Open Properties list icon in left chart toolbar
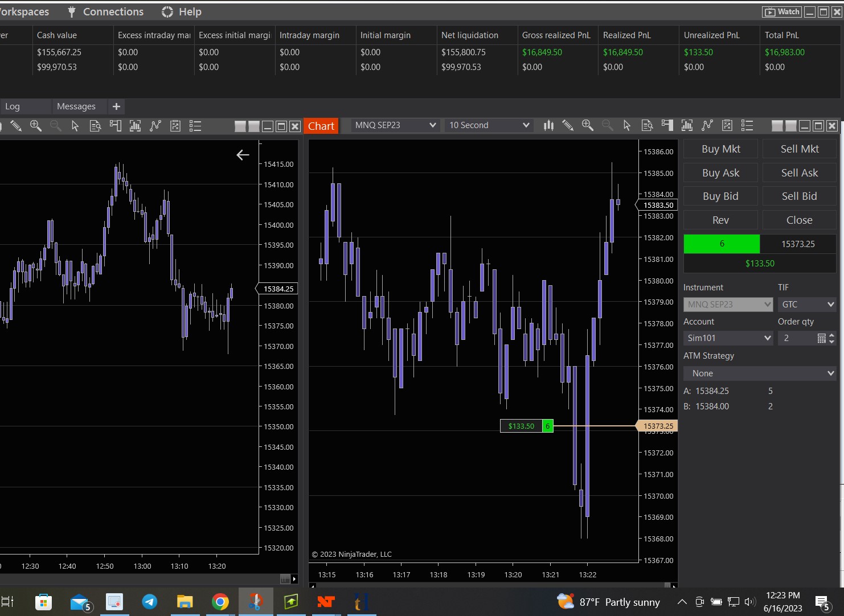Screen dimensions: 844x616 195,126
